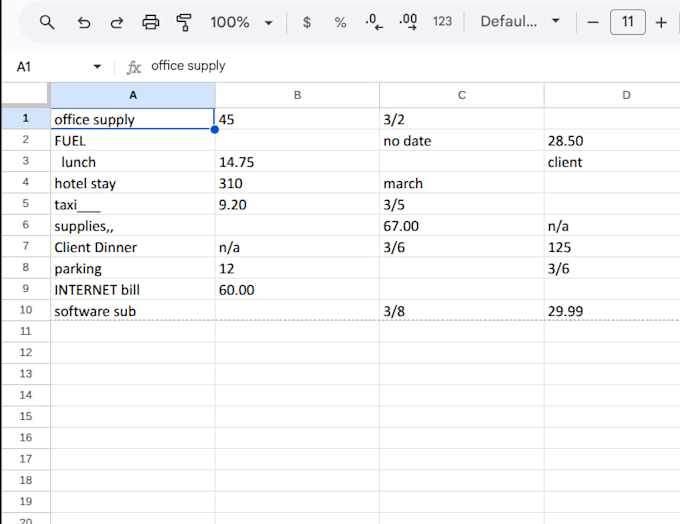The width and height of the screenshot is (680, 524).
Task: Select row 15 header
Action: click(26, 416)
